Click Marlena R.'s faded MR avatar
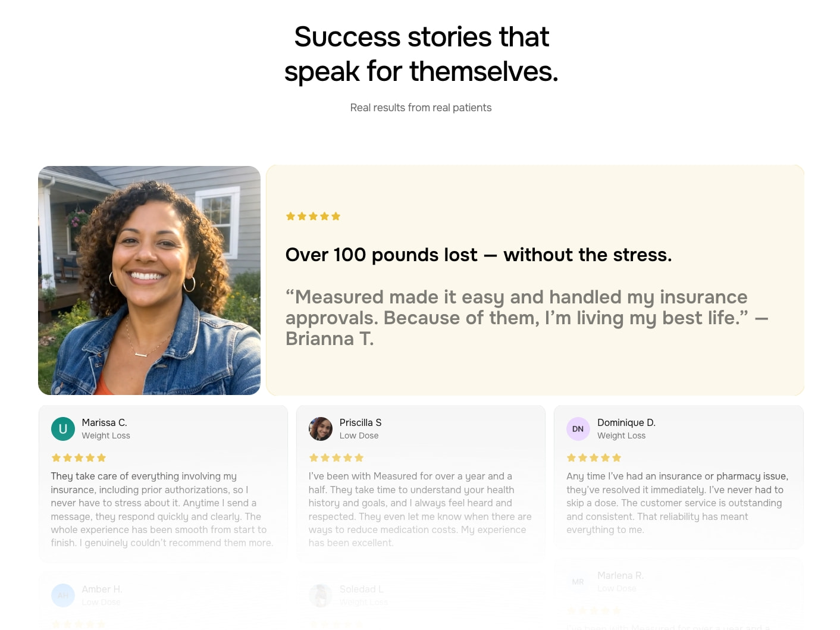The height and width of the screenshot is (630, 840). [x=578, y=582]
